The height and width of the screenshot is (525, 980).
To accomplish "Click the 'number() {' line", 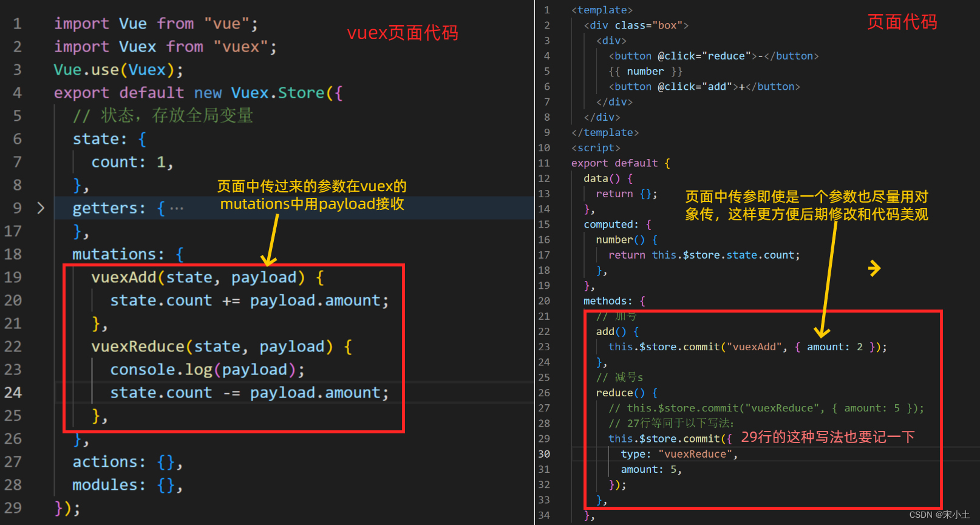I will pos(627,240).
